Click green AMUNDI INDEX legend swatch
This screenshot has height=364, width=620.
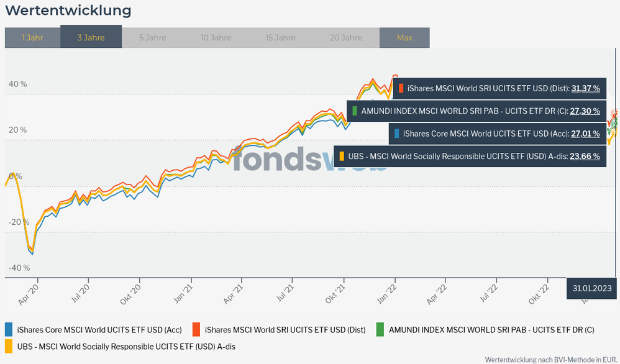[380, 330]
